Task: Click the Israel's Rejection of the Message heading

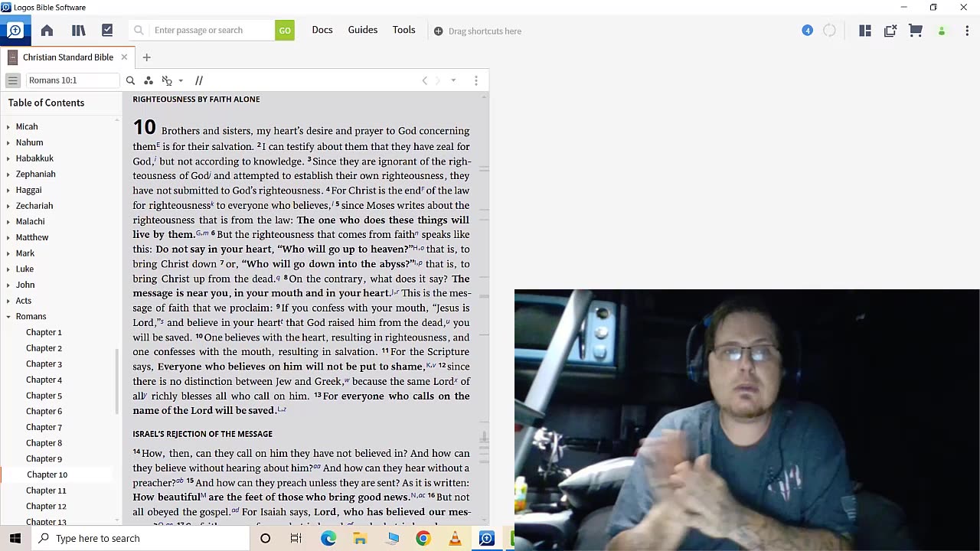Action: [x=202, y=434]
